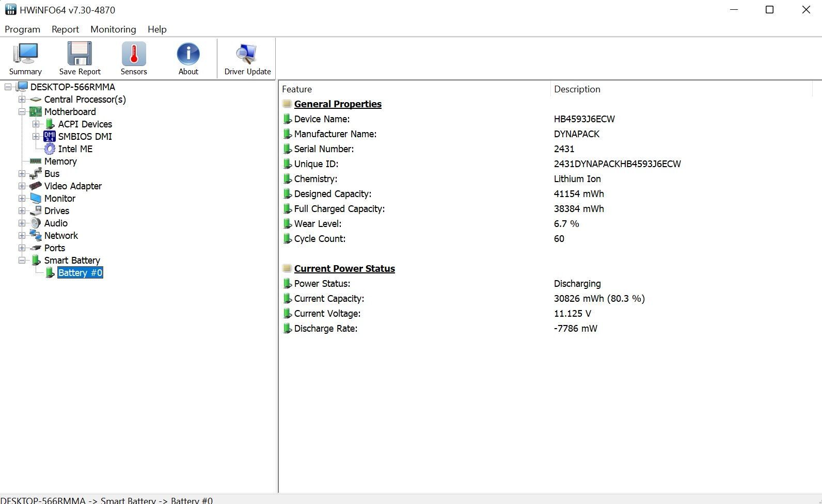Screen dimensions: 822x504
Task: Click the status bar path text
Action: [106, 500]
